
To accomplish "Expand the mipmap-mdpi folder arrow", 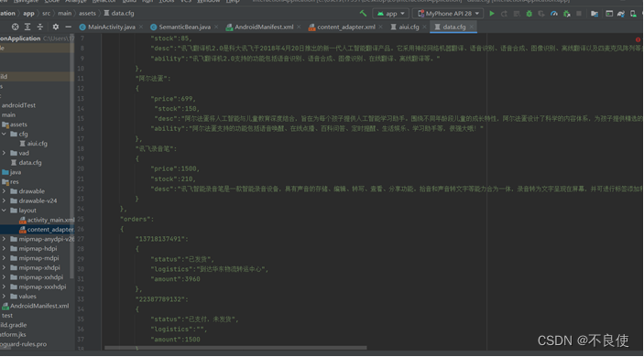I will (x=4, y=258).
